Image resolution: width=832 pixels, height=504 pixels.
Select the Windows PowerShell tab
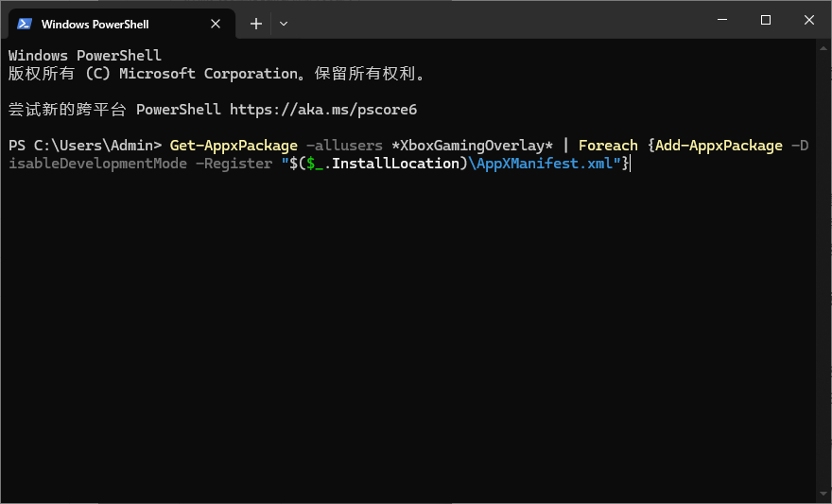(122, 24)
